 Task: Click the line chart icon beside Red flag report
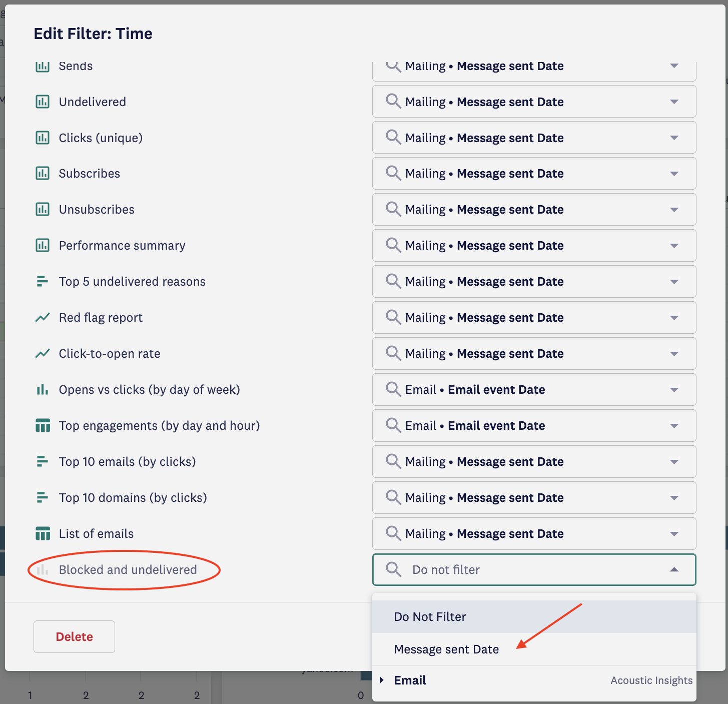tap(43, 318)
